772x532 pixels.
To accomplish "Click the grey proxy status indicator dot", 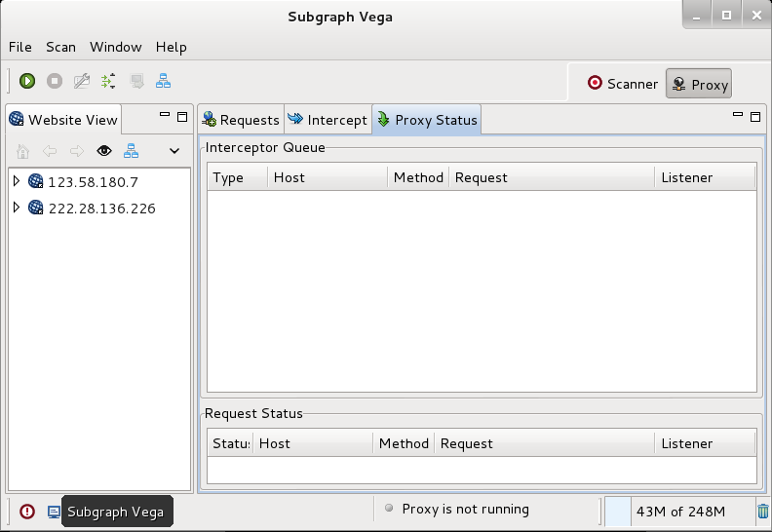I will click(x=389, y=508).
